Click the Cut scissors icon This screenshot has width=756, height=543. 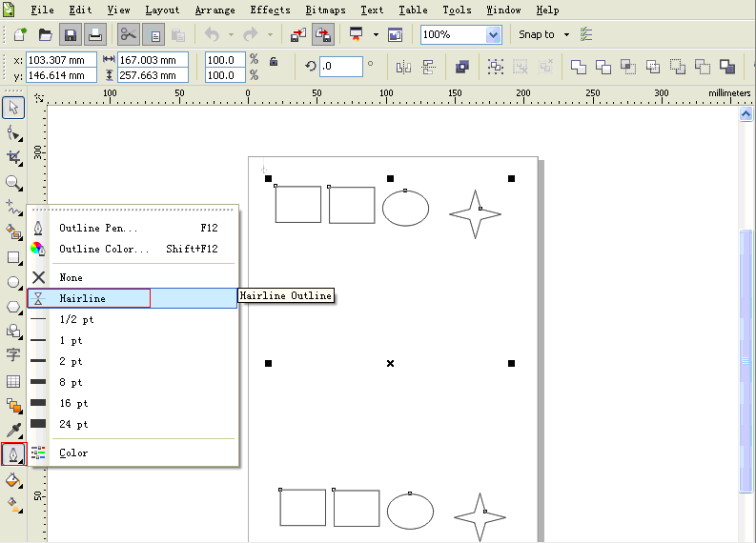(x=129, y=34)
